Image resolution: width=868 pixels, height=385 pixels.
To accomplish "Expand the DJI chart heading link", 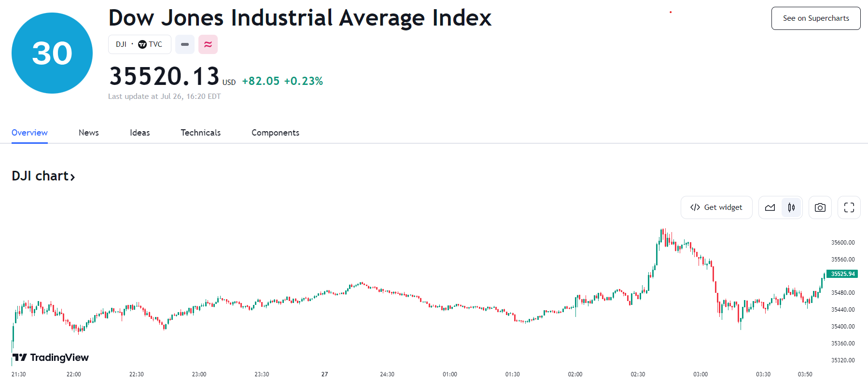I will [43, 176].
